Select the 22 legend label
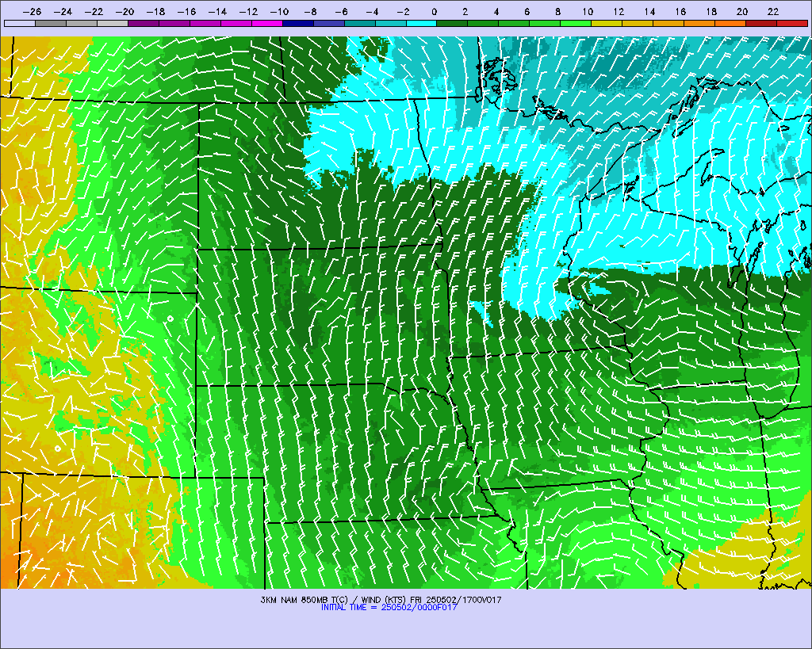The width and height of the screenshot is (812, 649). coord(773,12)
